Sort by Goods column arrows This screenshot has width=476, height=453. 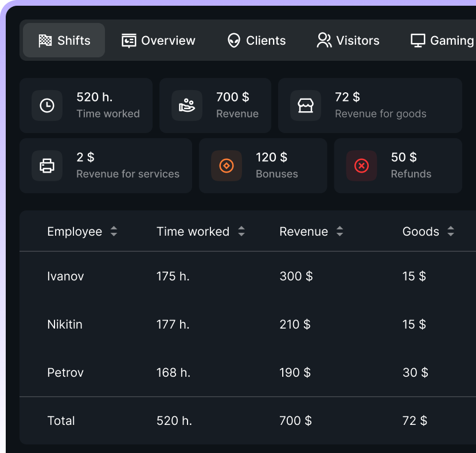pyautogui.click(x=451, y=232)
